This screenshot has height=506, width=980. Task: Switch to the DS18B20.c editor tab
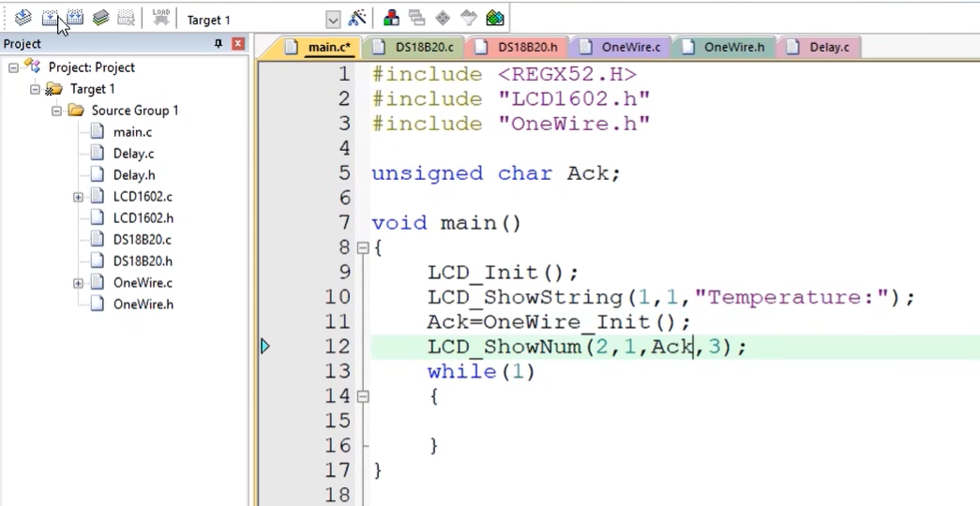[x=415, y=47]
